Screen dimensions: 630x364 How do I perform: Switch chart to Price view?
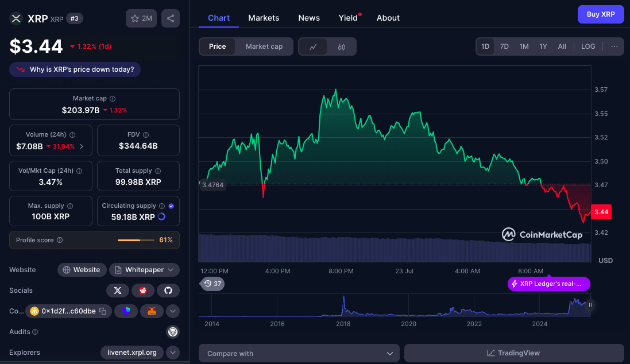(217, 47)
